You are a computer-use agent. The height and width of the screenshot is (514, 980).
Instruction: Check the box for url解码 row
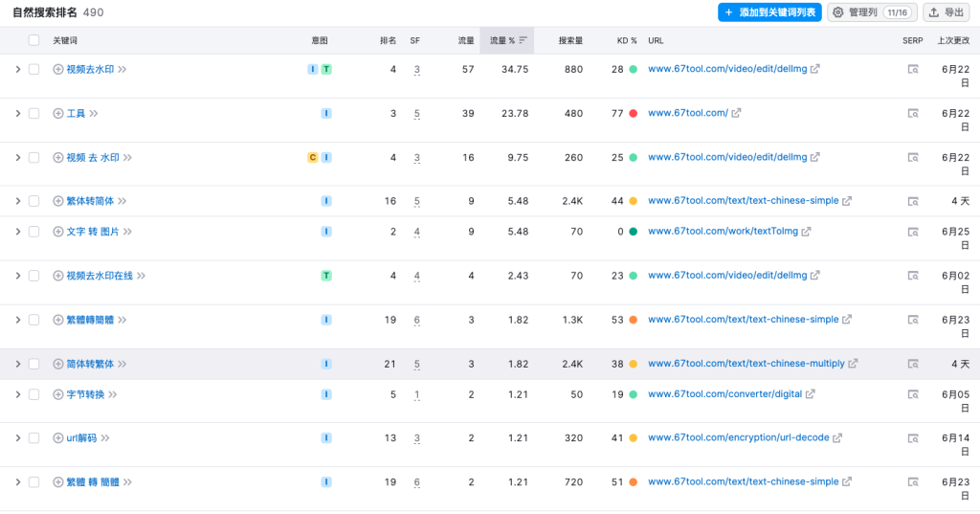tap(33, 437)
